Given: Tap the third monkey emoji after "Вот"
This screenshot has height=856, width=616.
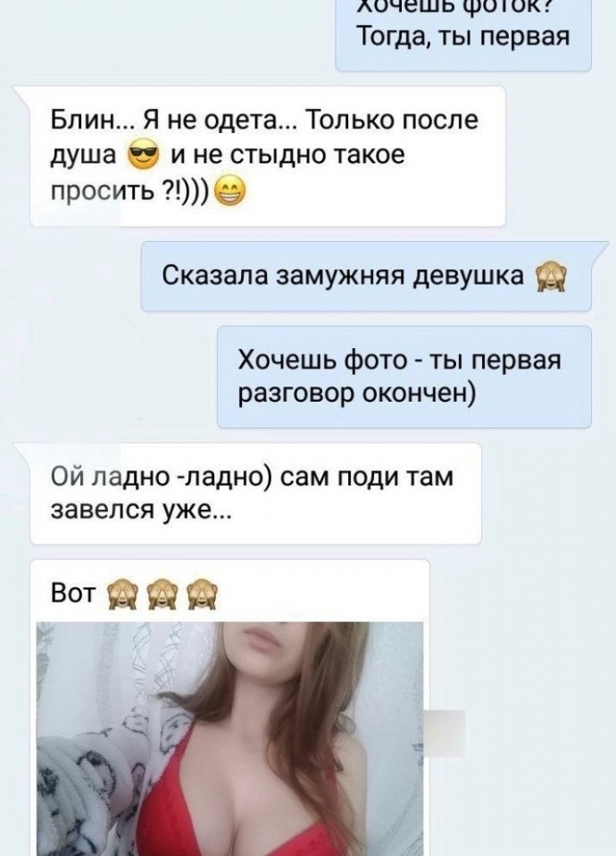Looking at the screenshot, I should coord(203,595).
